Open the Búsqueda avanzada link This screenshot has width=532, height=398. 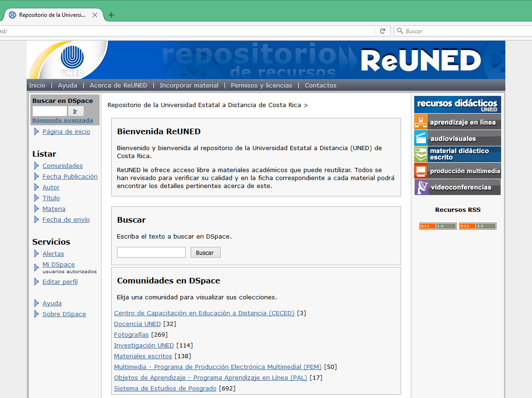[62, 120]
